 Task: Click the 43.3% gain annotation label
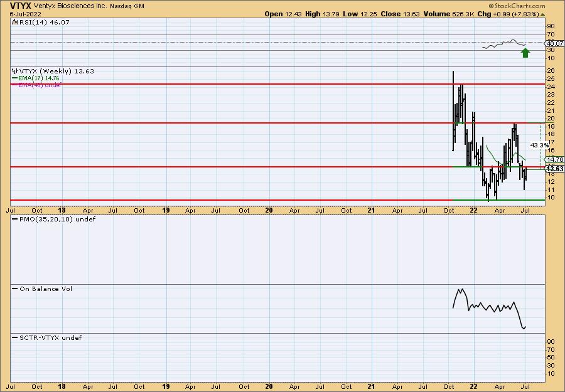coord(539,145)
